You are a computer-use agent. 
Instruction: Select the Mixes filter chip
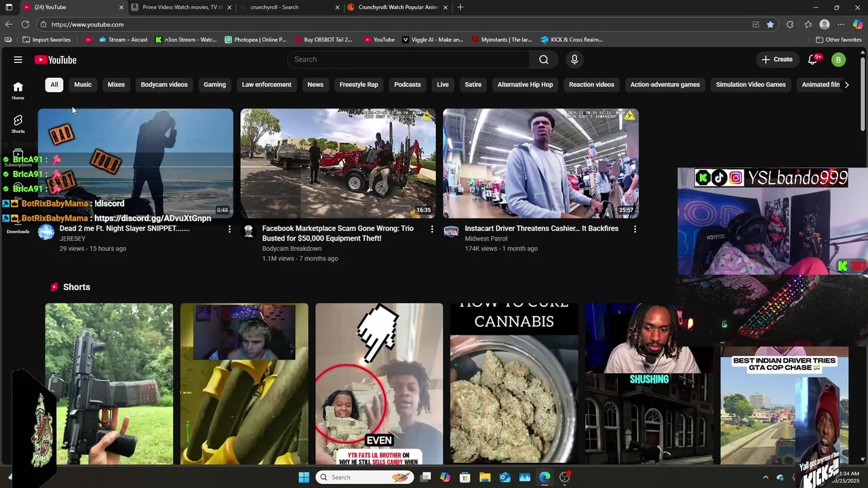[116, 85]
